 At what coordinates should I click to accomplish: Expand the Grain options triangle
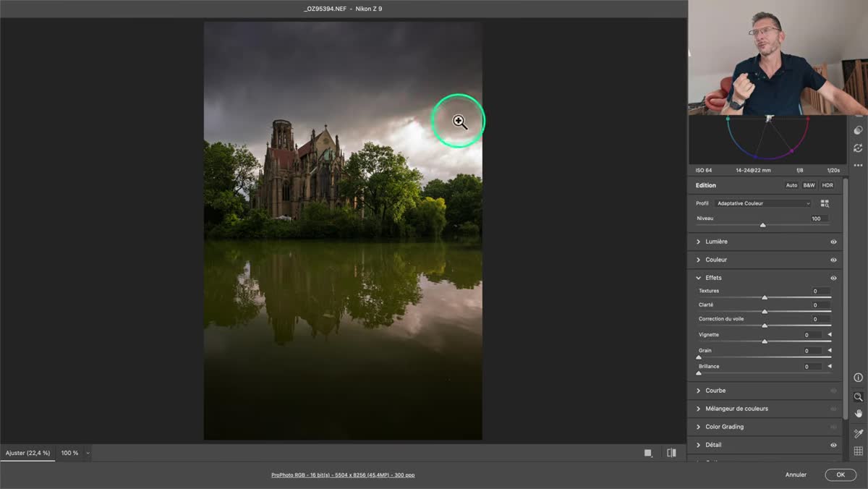click(x=830, y=351)
